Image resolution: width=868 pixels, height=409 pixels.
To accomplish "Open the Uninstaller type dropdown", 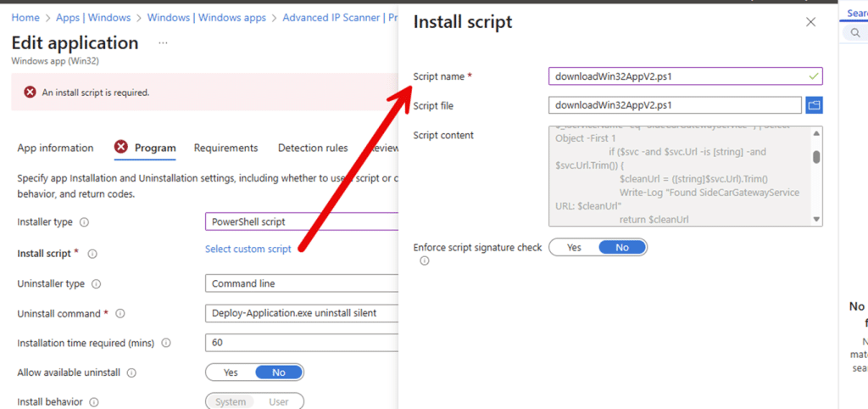I will click(x=301, y=283).
